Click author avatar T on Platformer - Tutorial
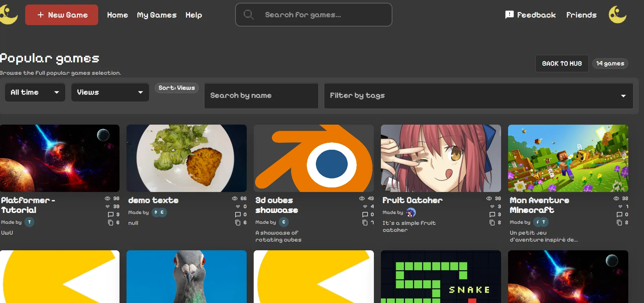Viewport: 644px width, 303px height. click(x=29, y=222)
